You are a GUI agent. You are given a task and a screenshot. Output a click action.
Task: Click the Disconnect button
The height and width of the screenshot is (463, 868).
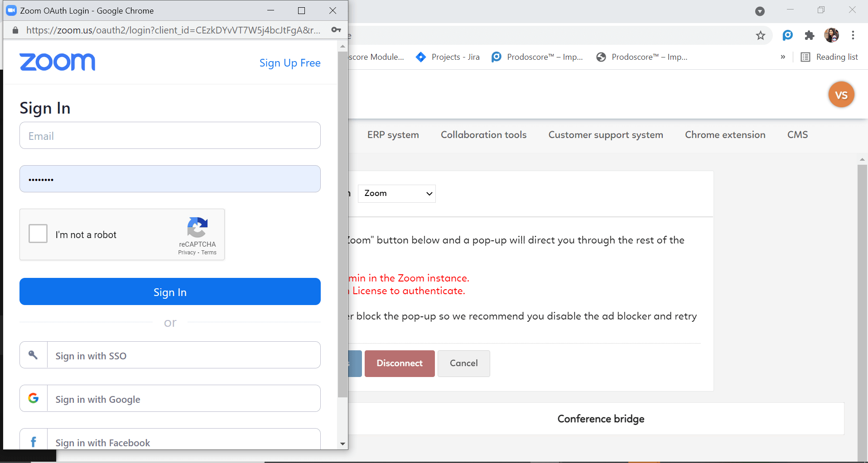click(x=399, y=363)
